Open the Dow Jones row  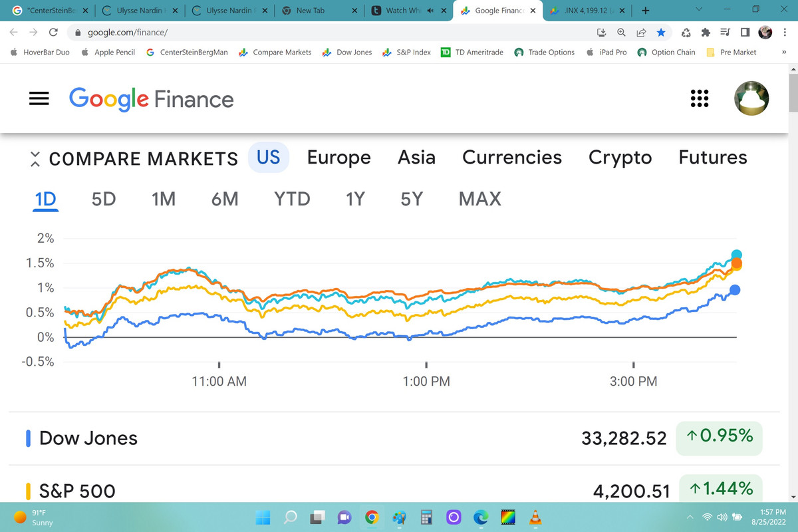pos(394,438)
